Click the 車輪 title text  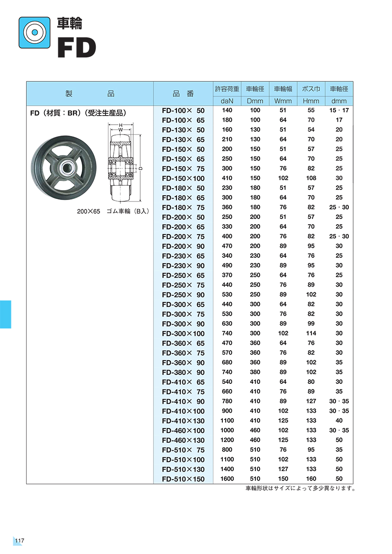70,23
